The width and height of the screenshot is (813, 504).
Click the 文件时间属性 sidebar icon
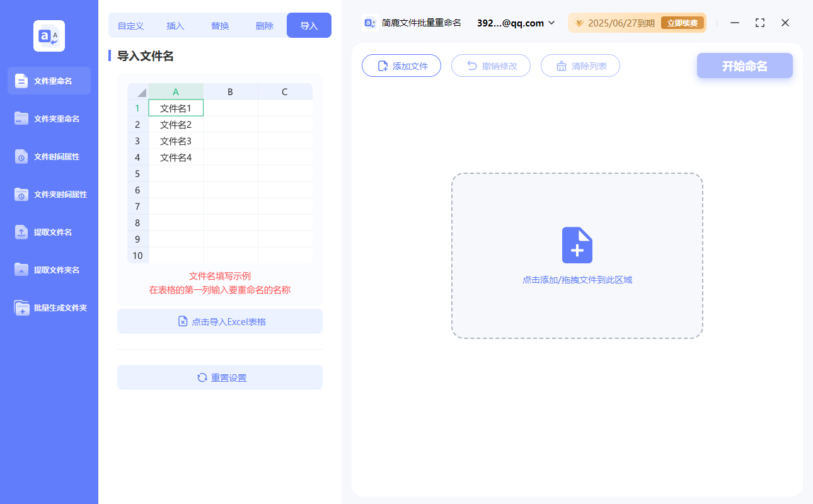pos(49,156)
